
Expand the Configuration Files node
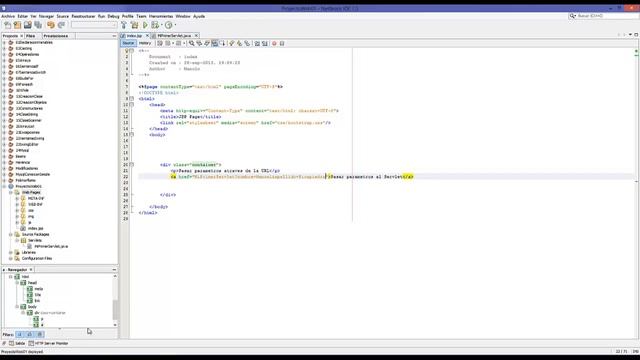coord(11,258)
